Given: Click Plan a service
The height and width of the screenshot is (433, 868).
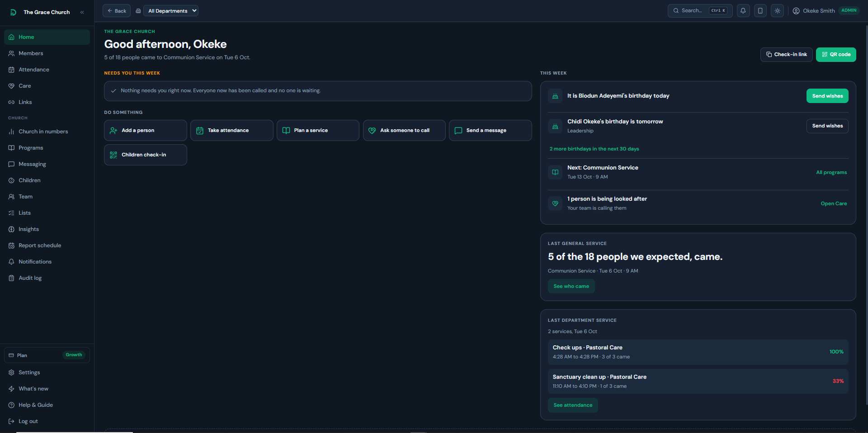Looking at the screenshot, I should (x=318, y=130).
